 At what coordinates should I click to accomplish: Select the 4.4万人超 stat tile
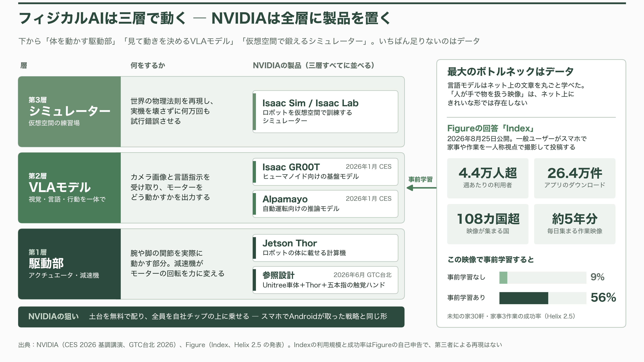point(488,178)
